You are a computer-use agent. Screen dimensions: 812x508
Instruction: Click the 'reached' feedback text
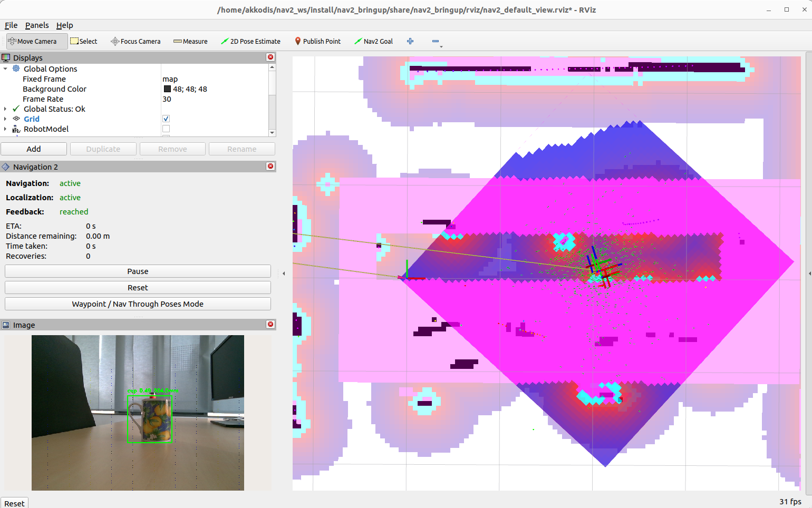[x=74, y=211]
